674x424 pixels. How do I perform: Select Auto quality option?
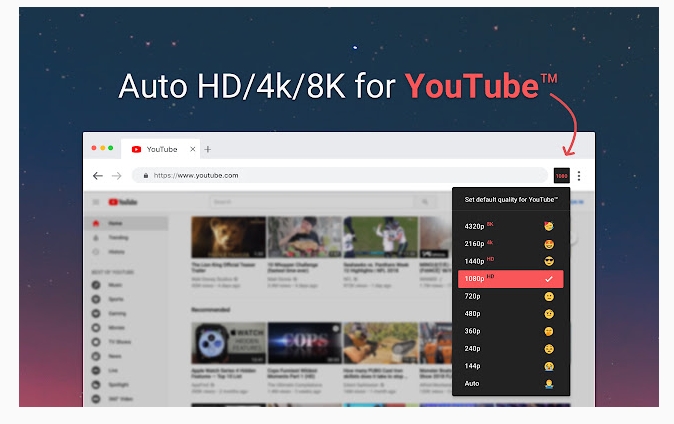tap(510, 384)
